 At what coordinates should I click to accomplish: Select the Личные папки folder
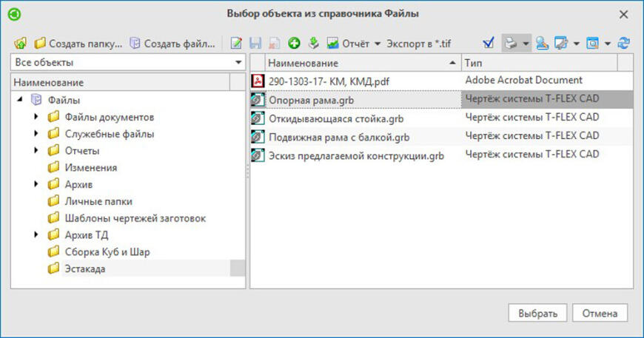pos(98,201)
